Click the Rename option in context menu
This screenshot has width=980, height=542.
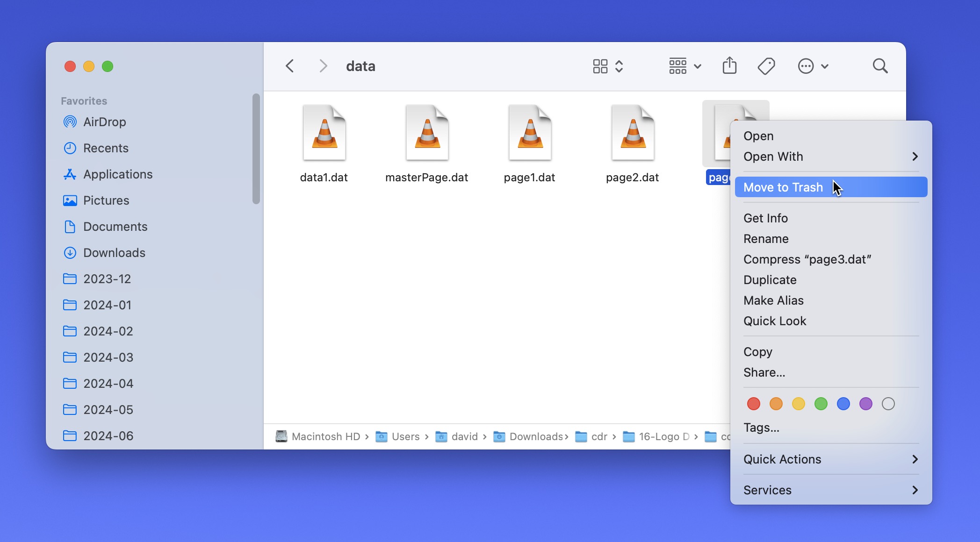click(766, 238)
